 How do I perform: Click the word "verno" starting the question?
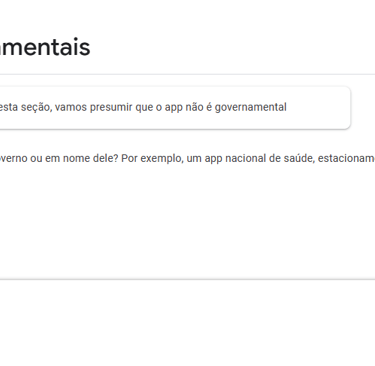pos(14,158)
